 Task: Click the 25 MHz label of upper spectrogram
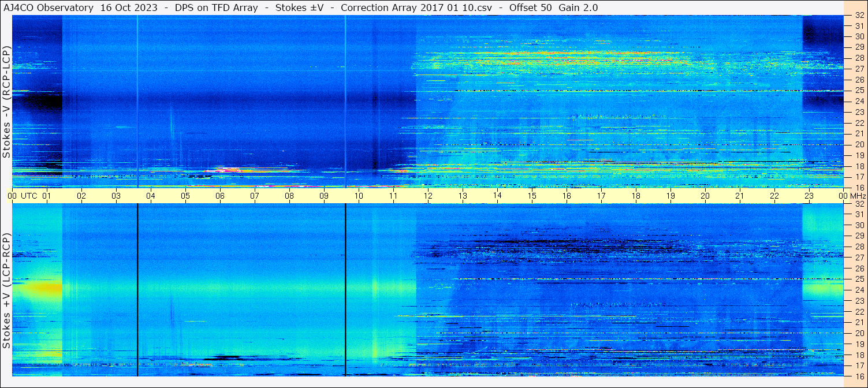click(x=859, y=91)
